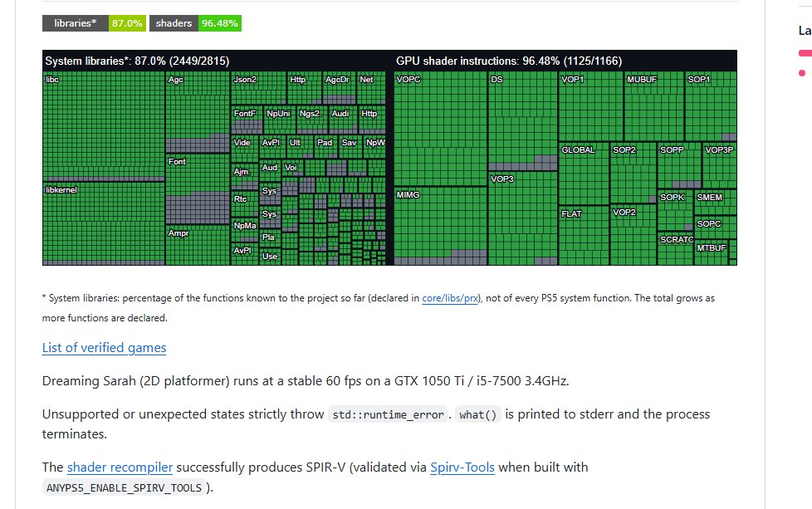Click the std::runtime_error code snippet
Image resolution: width=812 pixels, height=509 pixels.
(388, 415)
